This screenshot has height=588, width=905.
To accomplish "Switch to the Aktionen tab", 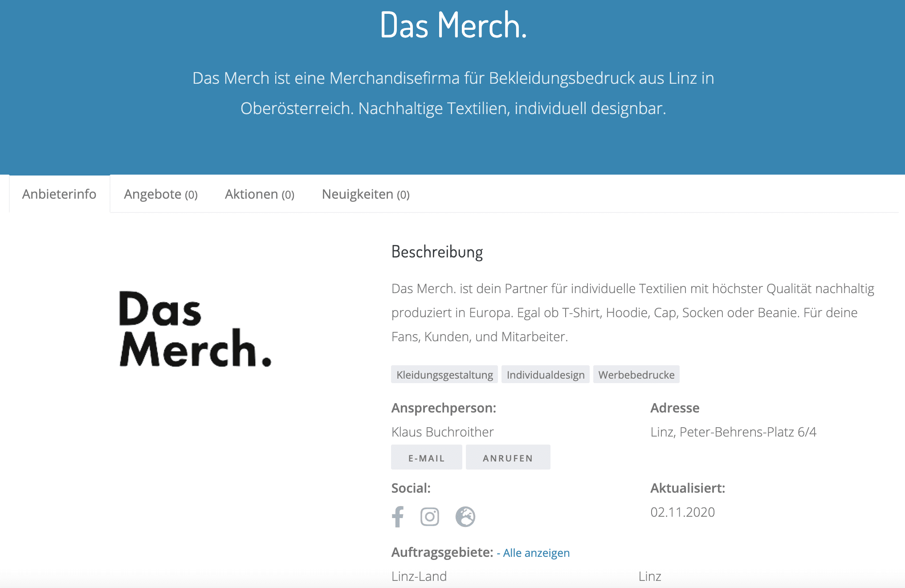I will click(259, 194).
